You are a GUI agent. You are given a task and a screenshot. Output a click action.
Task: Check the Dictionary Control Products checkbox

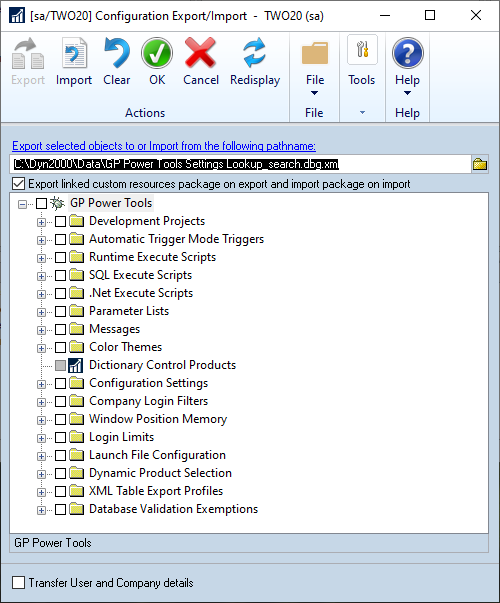60,365
